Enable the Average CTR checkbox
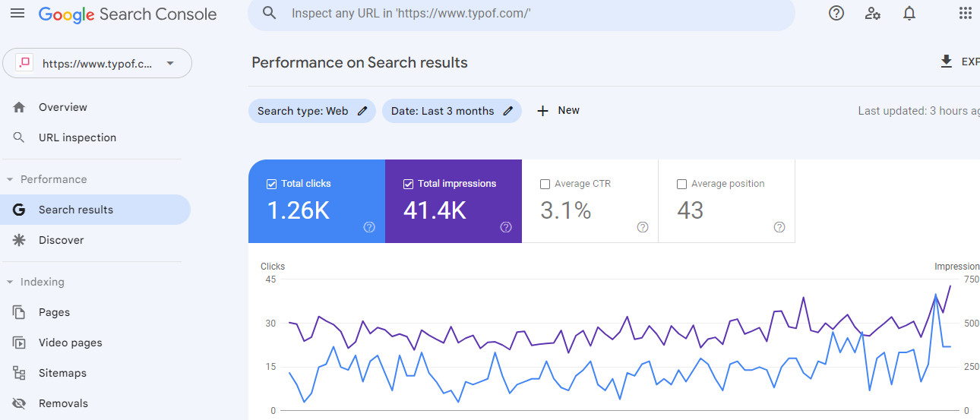980x420 pixels. tap(545, 184)
